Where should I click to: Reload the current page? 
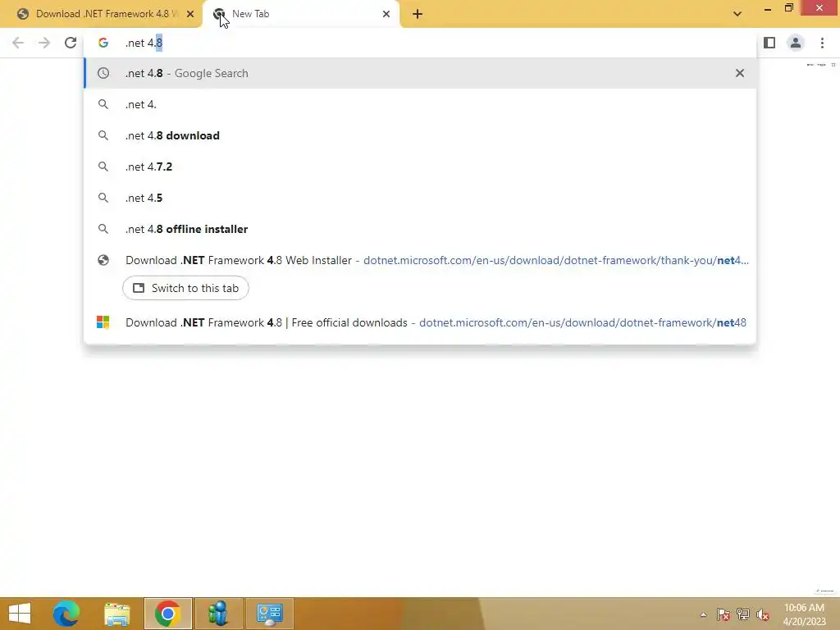pyautogui.click(x=71, y=43)
